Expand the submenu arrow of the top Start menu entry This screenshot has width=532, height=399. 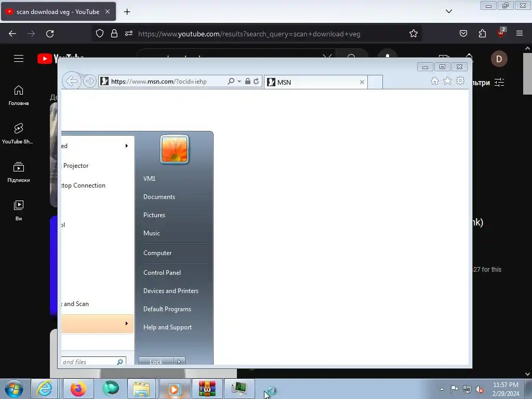(127, 146)
